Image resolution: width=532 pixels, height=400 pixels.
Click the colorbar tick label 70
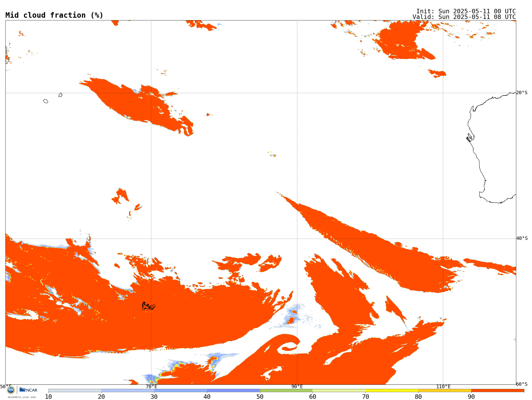pyautogui.click(x=366, y=397)
